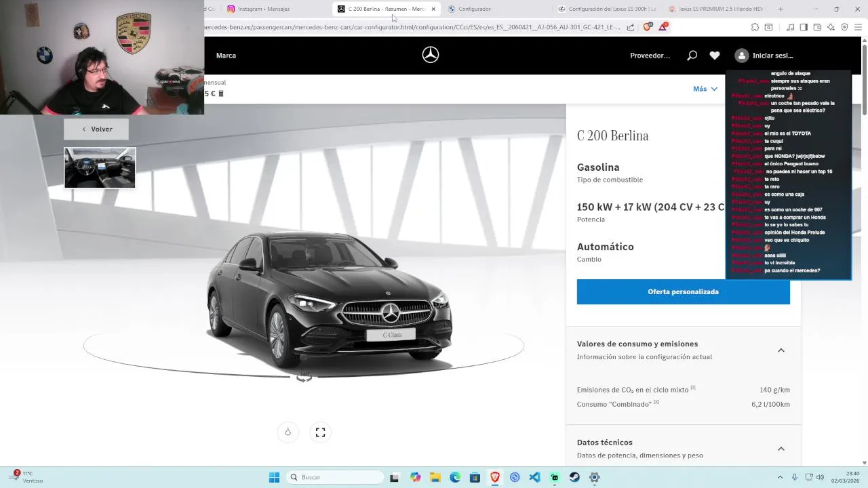The image size is (868, 488).
Task: Click the 'Volver' back button
Action: (x=96, y=129)
